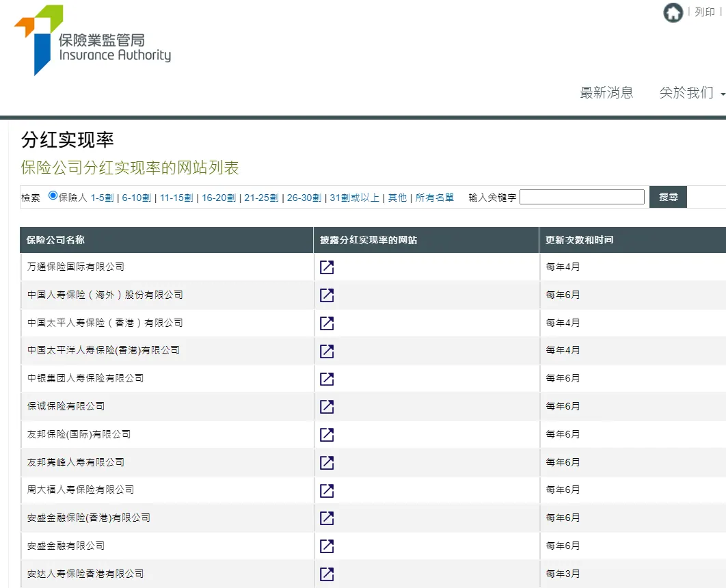
Task: Open the 最新消息 menu item
Action: (606, 92)
